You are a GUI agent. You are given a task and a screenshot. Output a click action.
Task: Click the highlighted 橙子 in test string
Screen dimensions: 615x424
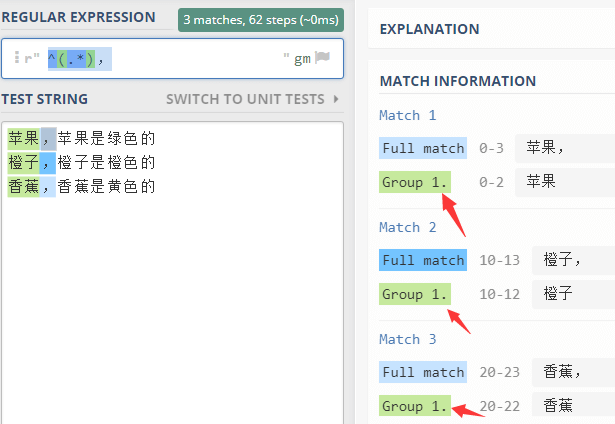24,162
